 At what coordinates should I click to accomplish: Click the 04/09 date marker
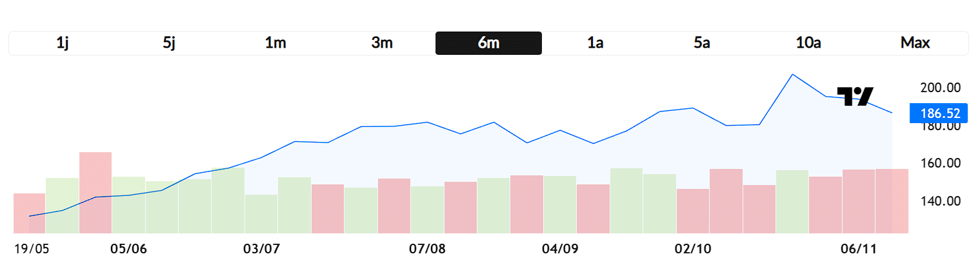(x=559, y=250)
